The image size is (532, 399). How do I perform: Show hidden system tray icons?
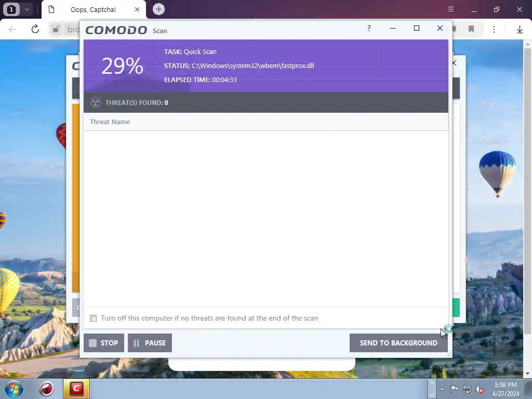(x=442, y=389)
